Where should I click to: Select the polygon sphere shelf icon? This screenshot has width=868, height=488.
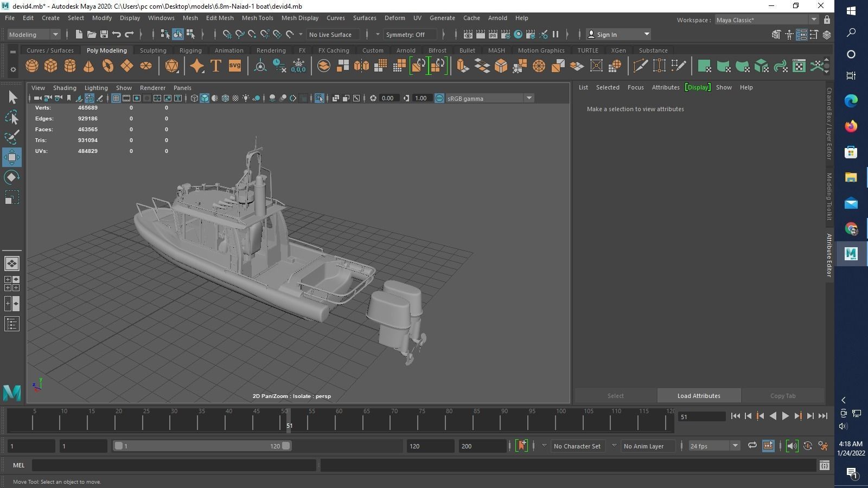(x=32, y=66)
